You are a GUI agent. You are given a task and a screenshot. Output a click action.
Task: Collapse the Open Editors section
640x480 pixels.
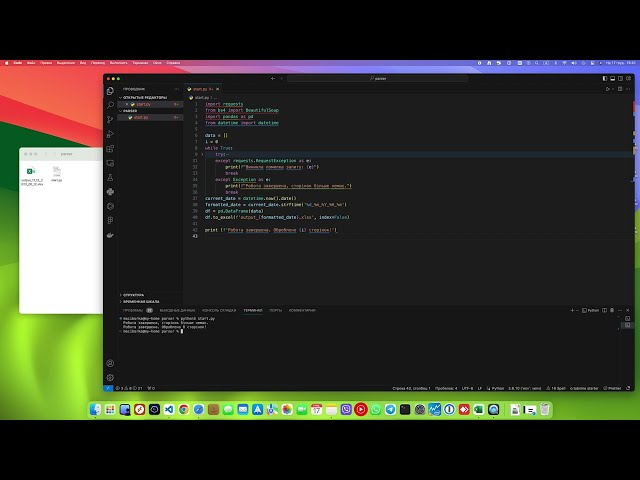pos(144,98)
